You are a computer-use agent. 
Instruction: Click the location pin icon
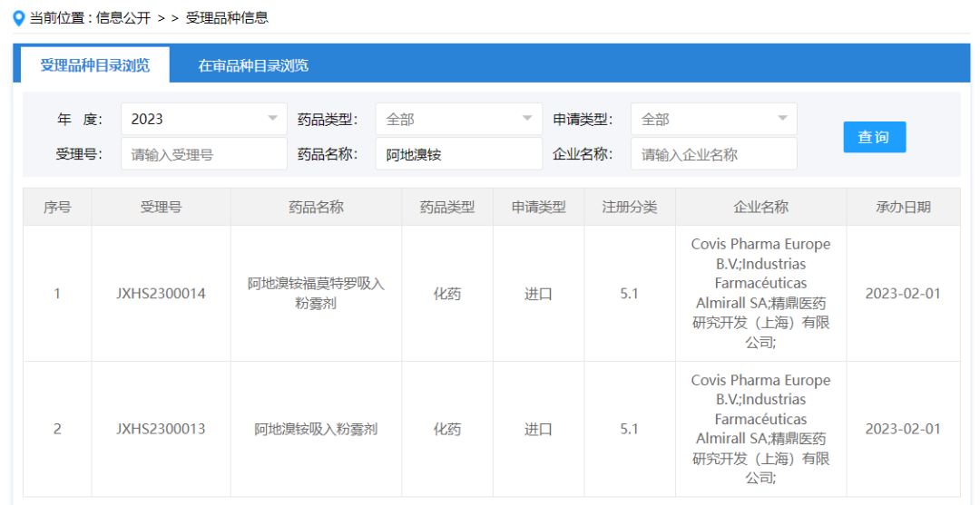click(x=18, y=18)
